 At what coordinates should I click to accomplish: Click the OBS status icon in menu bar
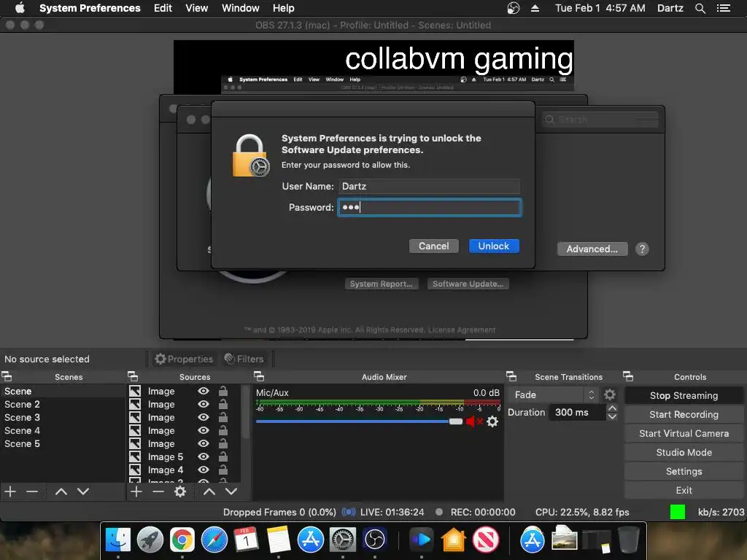click(x=513, y=8)
